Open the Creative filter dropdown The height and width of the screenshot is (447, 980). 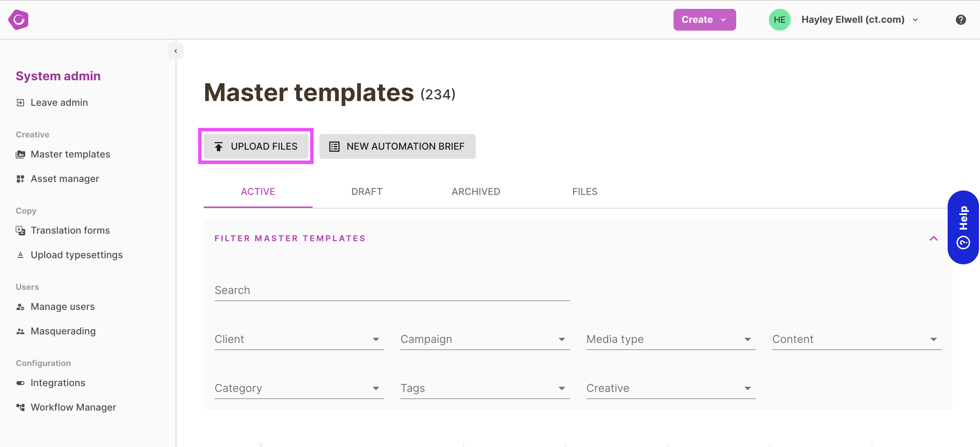coord(671,388)
